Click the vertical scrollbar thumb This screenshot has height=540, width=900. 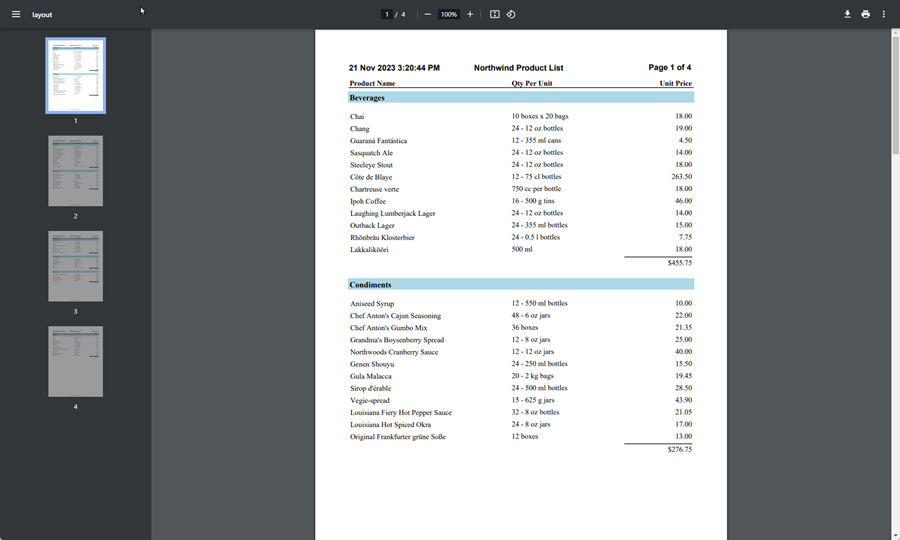(x=895, y=95)
